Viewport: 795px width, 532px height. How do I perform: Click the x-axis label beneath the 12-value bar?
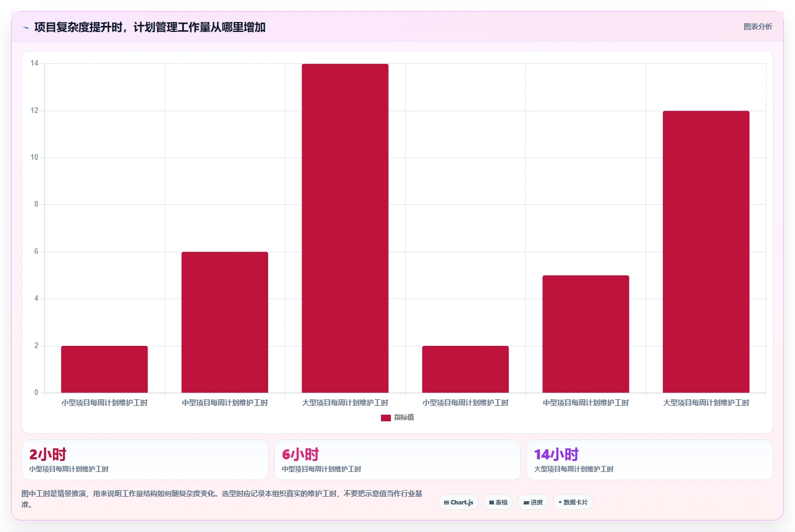click(706, 403)
